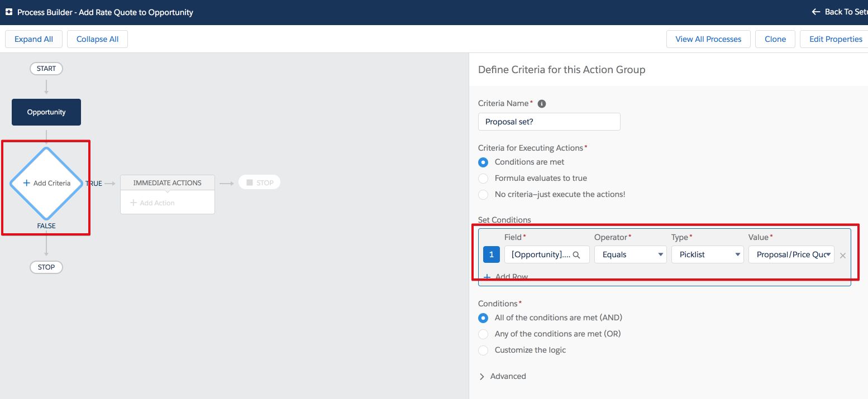Click the Criteria Name input field
868x399 pixels.
[549, 122]
